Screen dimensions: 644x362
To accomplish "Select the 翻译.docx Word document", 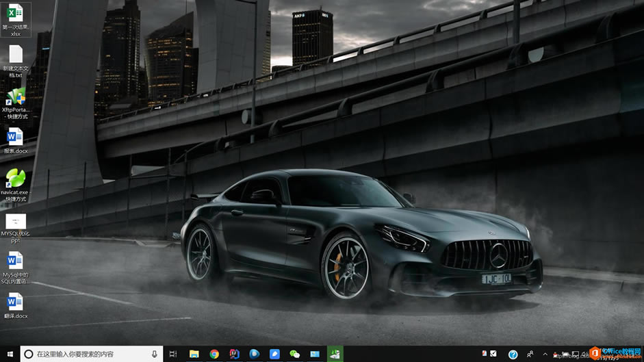I will pos(16,306).
